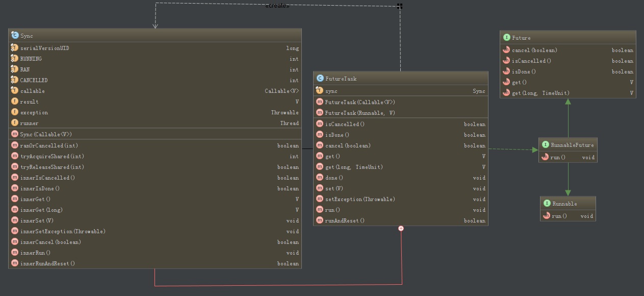The height and width of the screenshot is (296, 644).
Task: Select isCancelled() in the FutureTask class
Action: [x=401, y=124]
